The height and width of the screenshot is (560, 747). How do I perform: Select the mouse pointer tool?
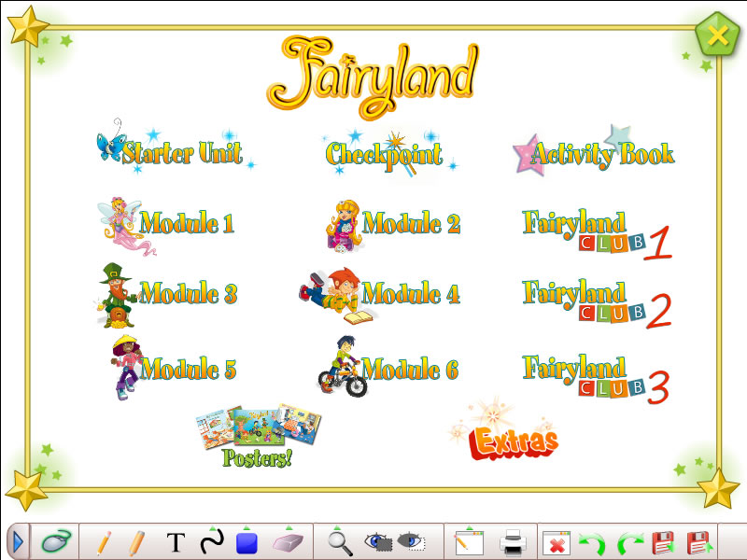[54, 541]
